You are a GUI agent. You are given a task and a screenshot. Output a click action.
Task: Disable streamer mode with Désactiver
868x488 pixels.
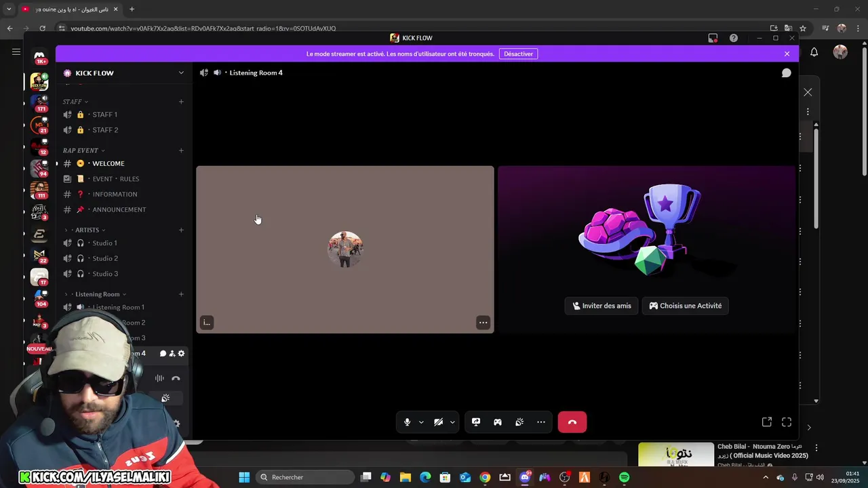click(519, 54)
